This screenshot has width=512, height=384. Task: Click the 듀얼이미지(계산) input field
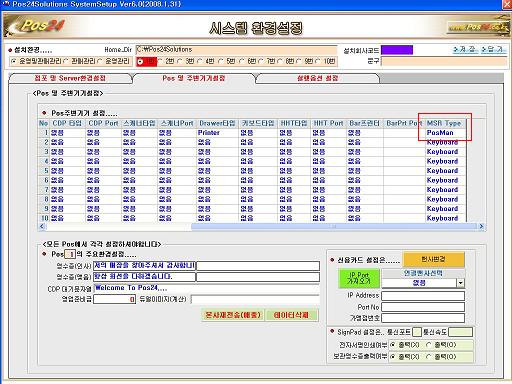pyautogui.click(x=255, y=299)
